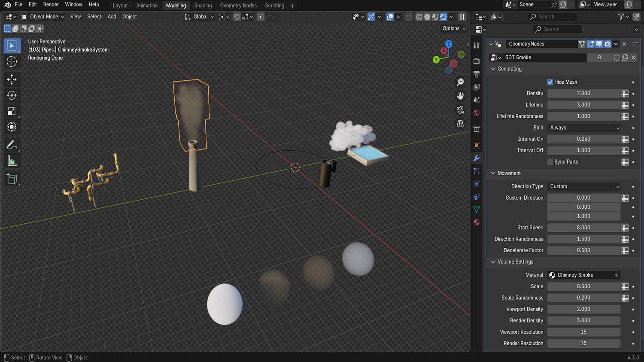
Task: Collapse the Volume Settings section
Action: point(493,262)
